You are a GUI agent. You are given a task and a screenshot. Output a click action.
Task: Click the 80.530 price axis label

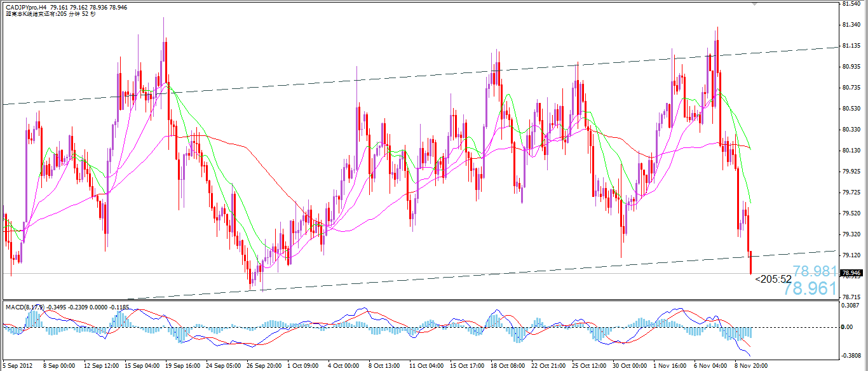pos(851,109)
